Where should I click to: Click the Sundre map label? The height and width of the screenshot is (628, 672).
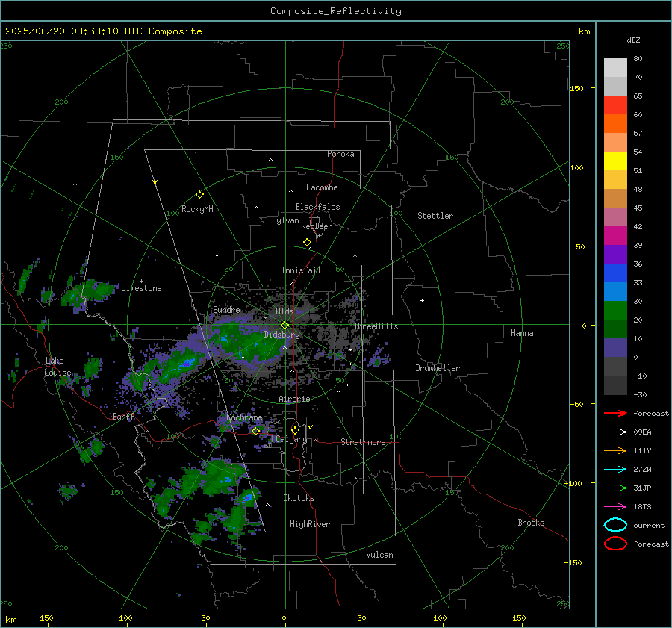point(226,309)
